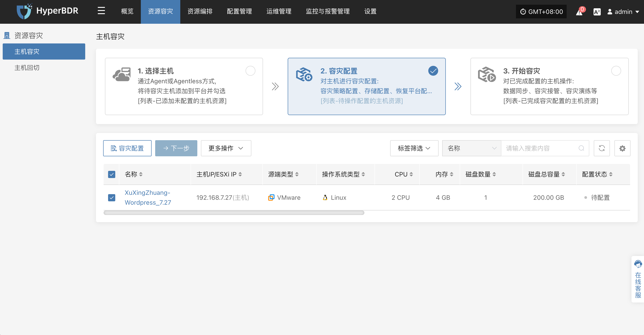Open the GMT+08:00 timezone selector
The width and height of the screenshot is (644, 335).
[x=541, y=12]
